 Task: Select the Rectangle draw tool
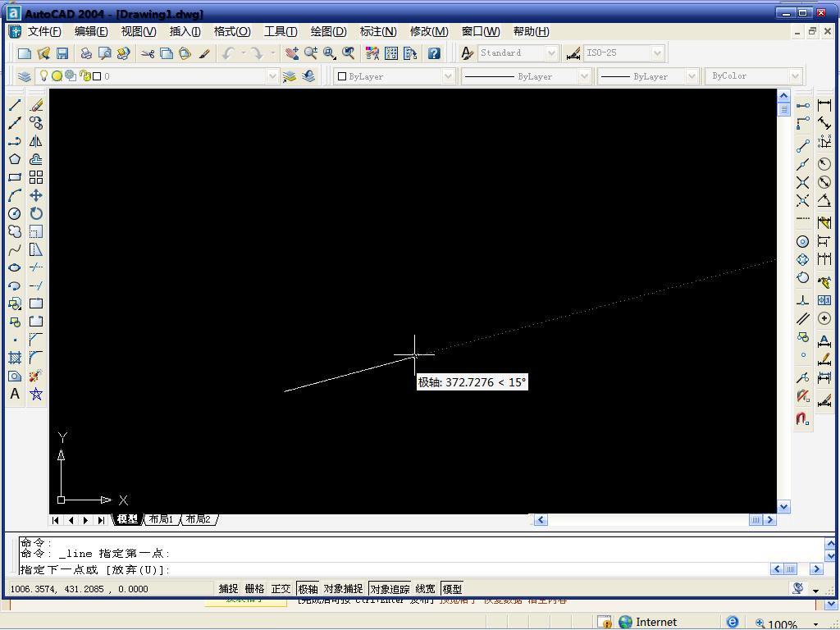(15, 177)
